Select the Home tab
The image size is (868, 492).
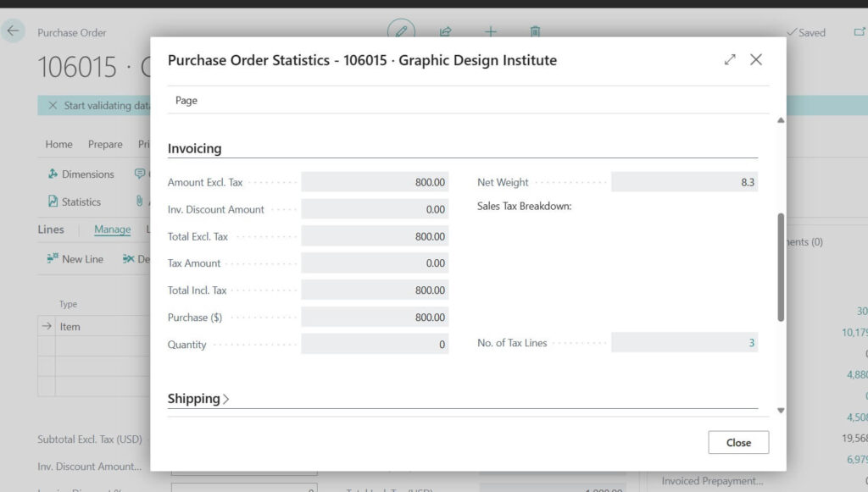click(58, 144)
